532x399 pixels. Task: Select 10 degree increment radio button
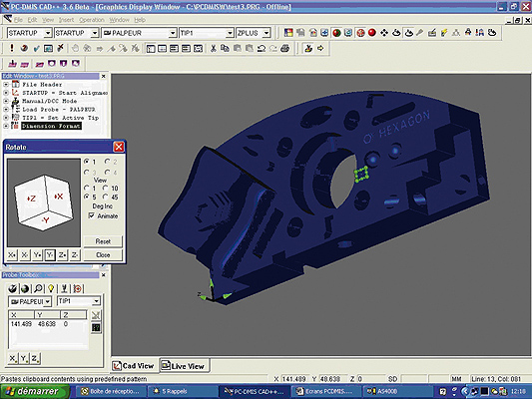[x=106, y=188]
